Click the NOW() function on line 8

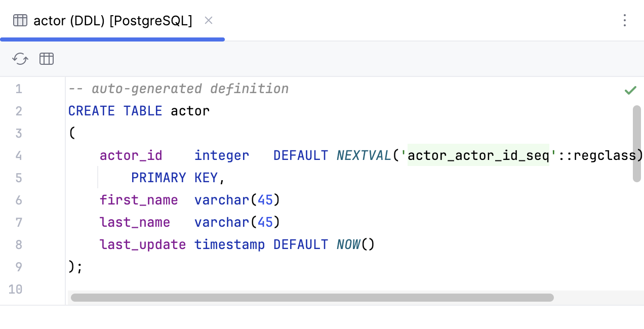tap(356, 244)
